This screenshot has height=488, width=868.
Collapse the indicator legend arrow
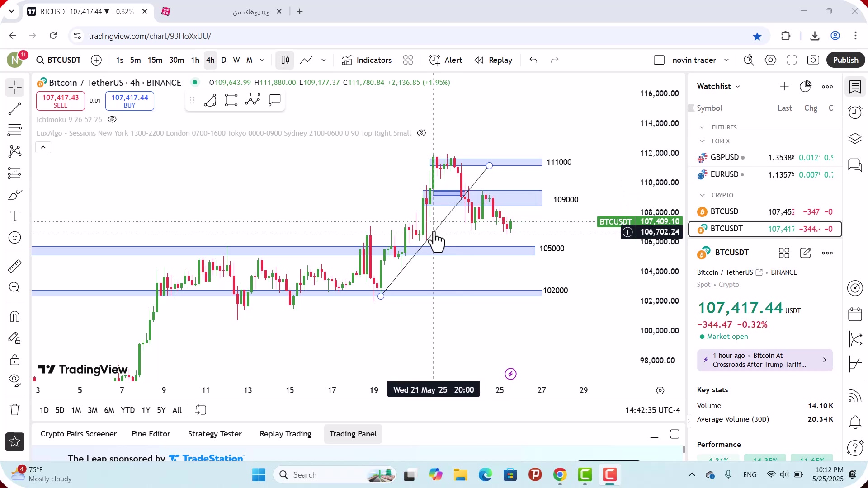click(43, 147)
